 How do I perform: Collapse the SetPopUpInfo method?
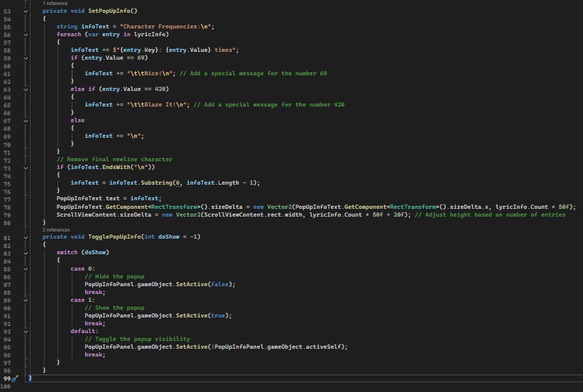pyautogui.click(x=27, y=11)
